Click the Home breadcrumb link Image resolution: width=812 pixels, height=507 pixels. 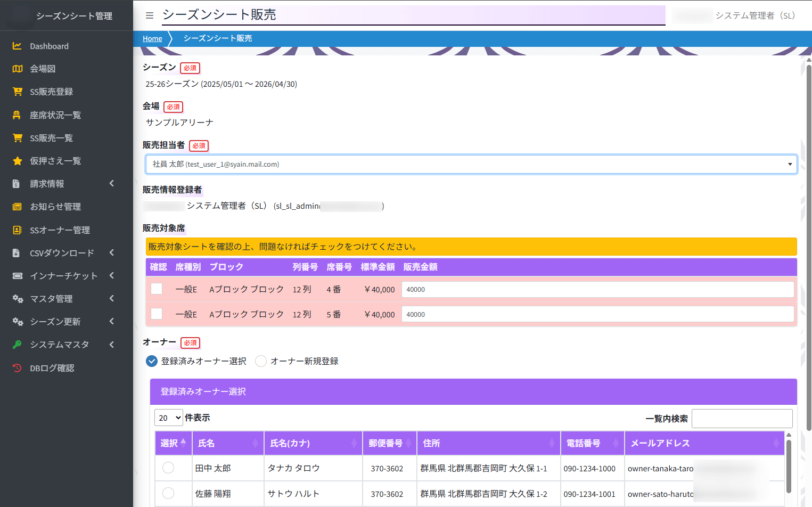[152, 38]
